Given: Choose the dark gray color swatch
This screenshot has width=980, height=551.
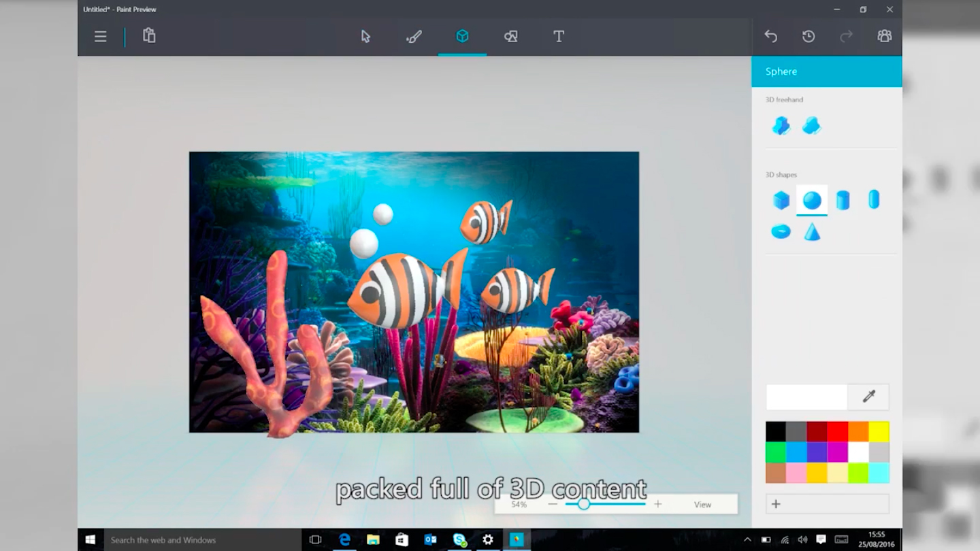Looking at the screenshot, I should [x=796, y=432].
